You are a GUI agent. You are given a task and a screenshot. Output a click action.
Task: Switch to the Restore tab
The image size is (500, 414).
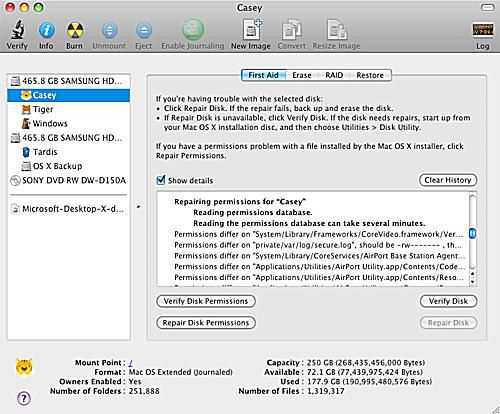click(370, 75)
